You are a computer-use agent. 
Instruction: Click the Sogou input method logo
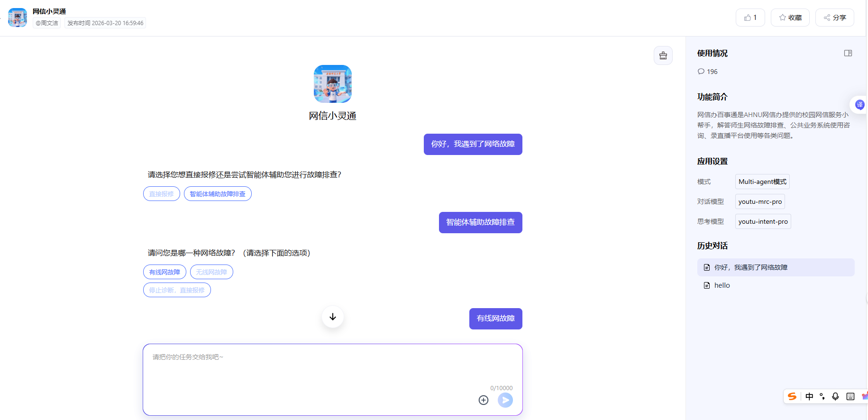tap(792, 396)
